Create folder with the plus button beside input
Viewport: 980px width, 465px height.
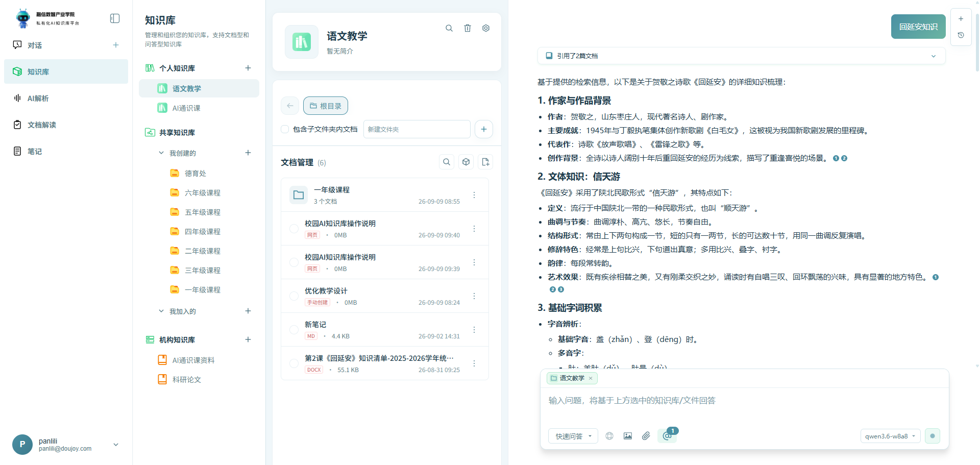(x=484, y=129)
